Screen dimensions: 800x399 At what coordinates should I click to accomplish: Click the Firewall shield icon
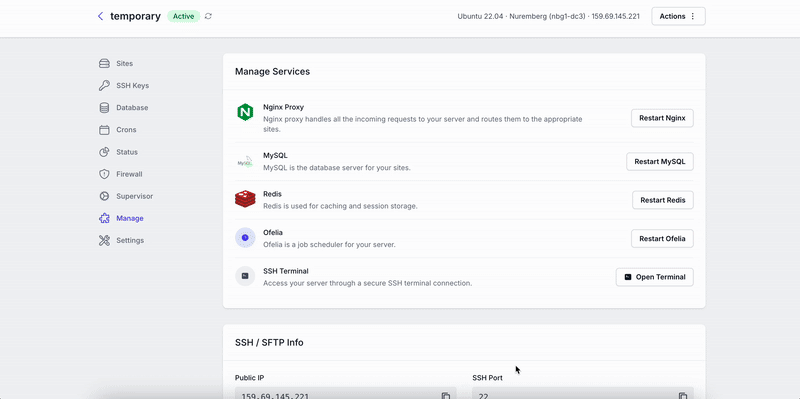[x=104, y=174]
